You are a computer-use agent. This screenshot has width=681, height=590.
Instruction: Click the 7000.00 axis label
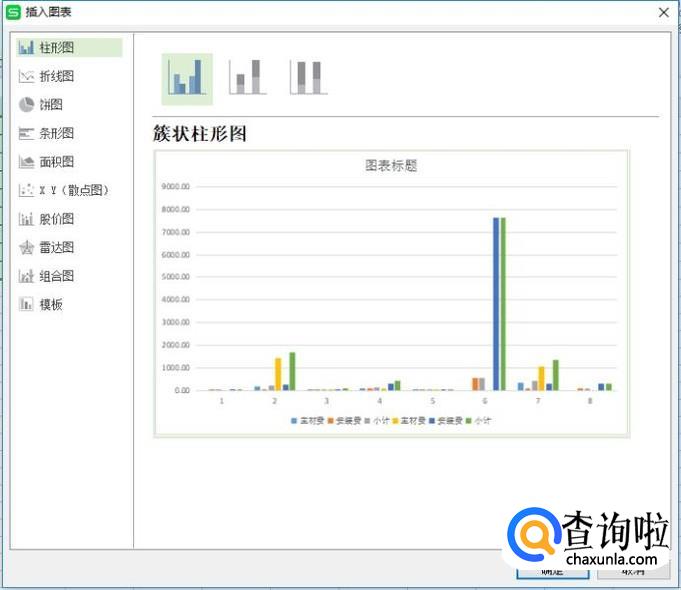click(x=175, y=232)
